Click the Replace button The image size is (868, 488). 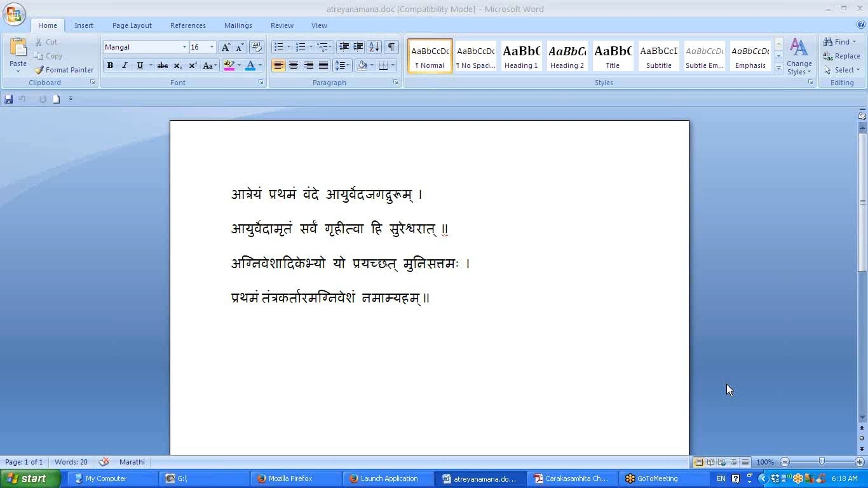pos(841,56)
